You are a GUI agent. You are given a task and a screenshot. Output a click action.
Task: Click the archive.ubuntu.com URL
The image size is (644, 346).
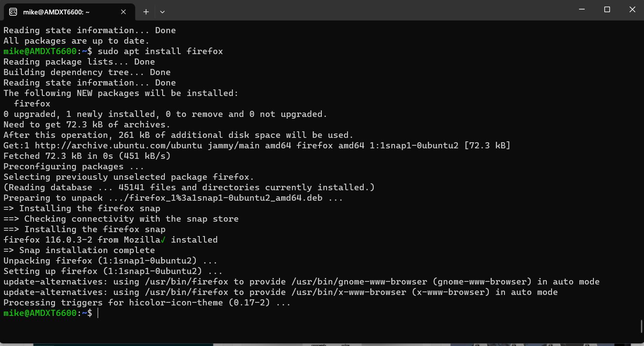tap(119, 146)
